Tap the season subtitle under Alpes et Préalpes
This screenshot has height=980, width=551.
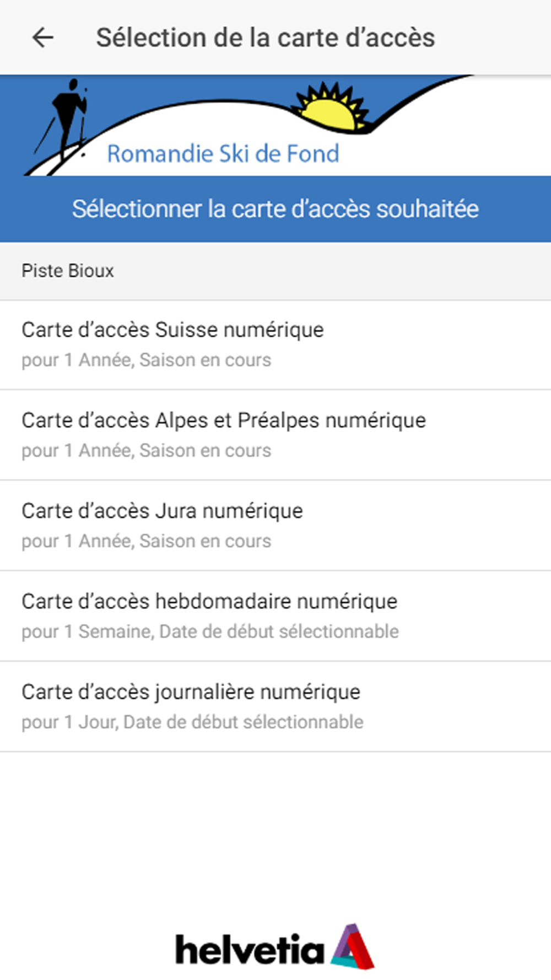[x=147, y=451]
